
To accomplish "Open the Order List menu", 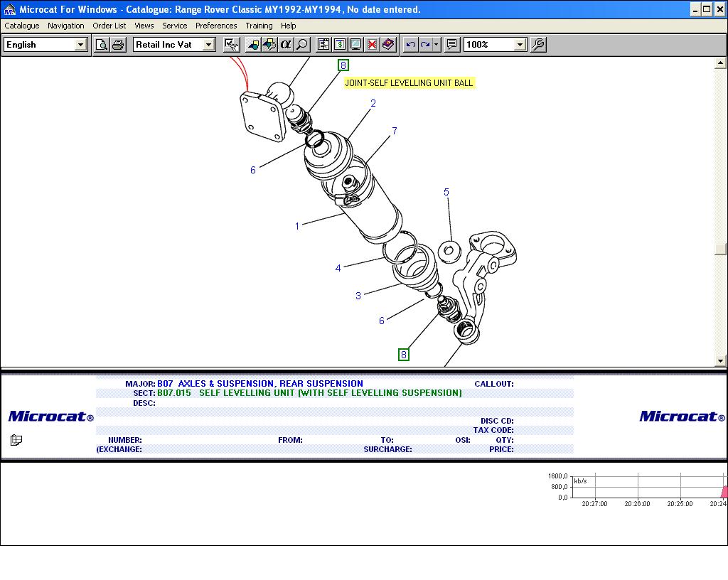I will (109, 26).
